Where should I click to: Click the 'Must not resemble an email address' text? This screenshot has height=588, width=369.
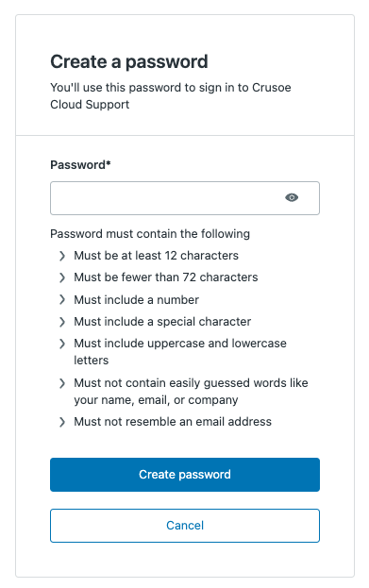click(x=173, y=422)
